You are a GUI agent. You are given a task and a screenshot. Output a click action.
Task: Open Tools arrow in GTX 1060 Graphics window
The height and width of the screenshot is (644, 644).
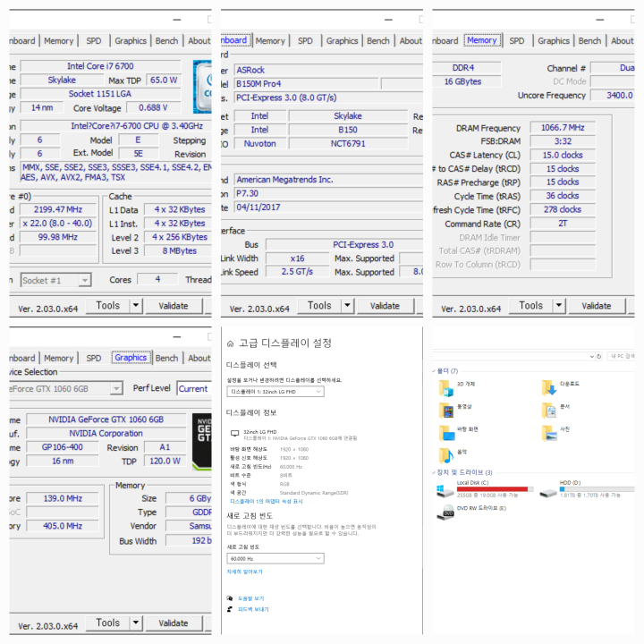136,623
